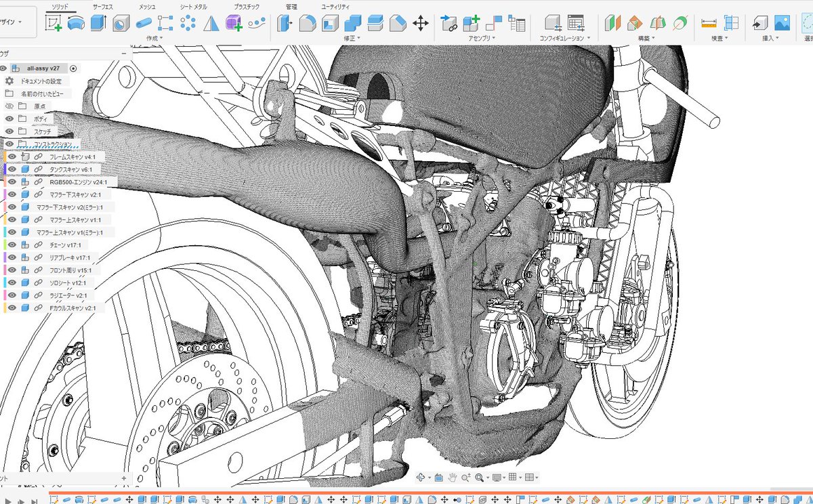The height and width of the screenshot is (504, 813).
Task: Switch to the プラスチック tab
Action: point(247,6)
